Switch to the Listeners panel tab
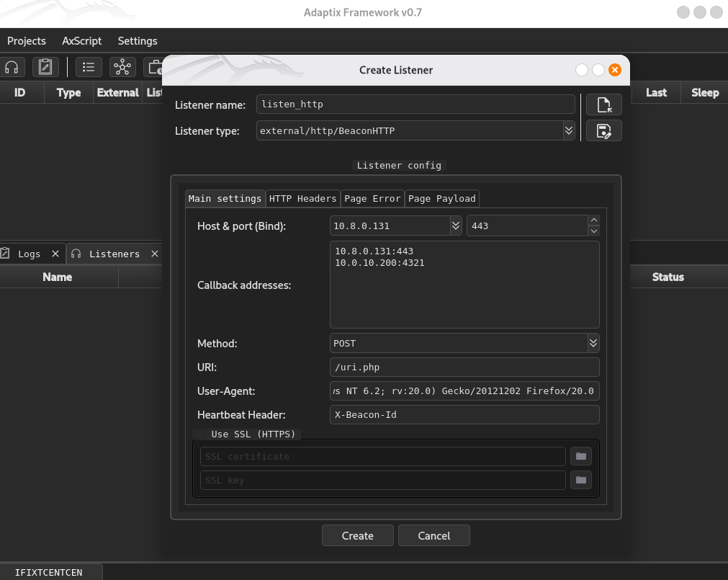The image size is (728, 580). click(114, 254)
